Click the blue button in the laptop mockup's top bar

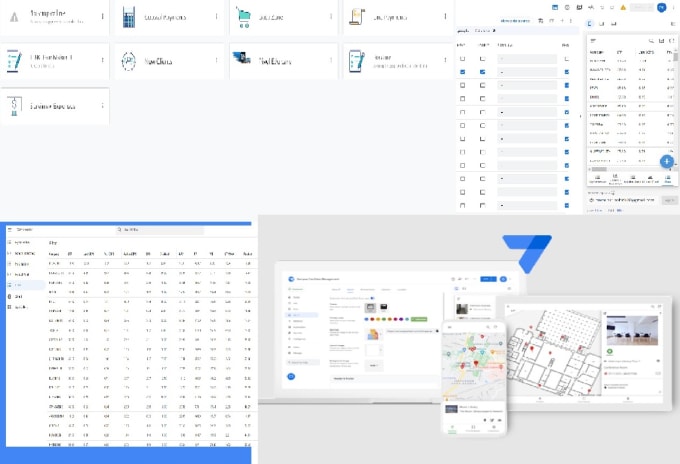tap(488, 279)
